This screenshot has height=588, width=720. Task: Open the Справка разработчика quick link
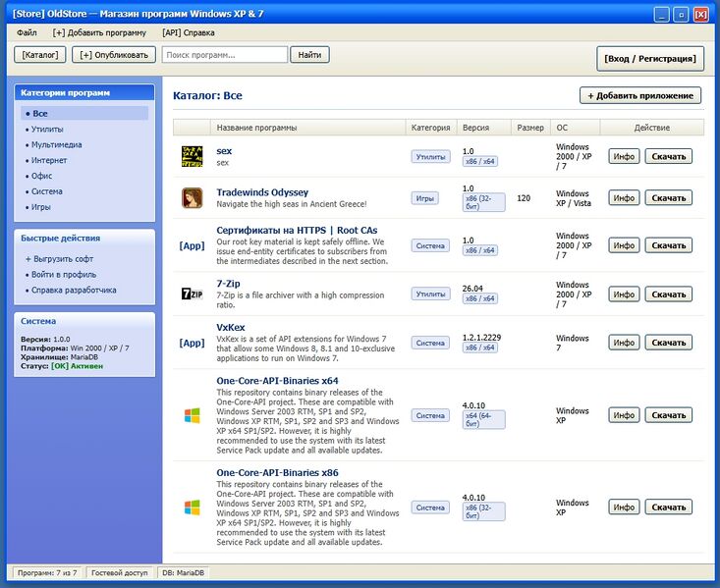(74, 291)
